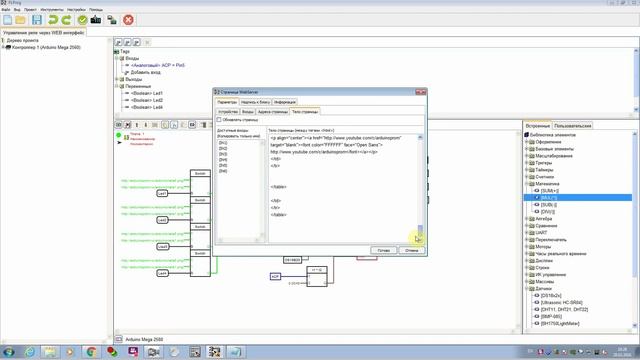Redo with the green forward arrow
The height and width of the screenshot is (360, 640).
[x=66, y=20]
